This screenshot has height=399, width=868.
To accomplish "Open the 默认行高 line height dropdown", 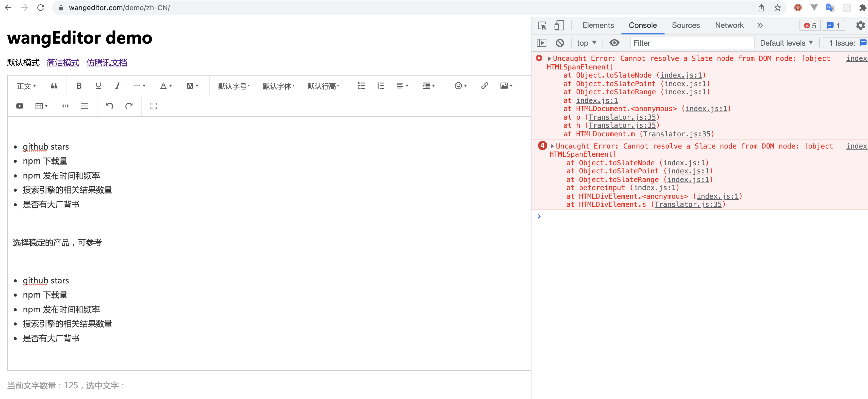I will (323, 86).
